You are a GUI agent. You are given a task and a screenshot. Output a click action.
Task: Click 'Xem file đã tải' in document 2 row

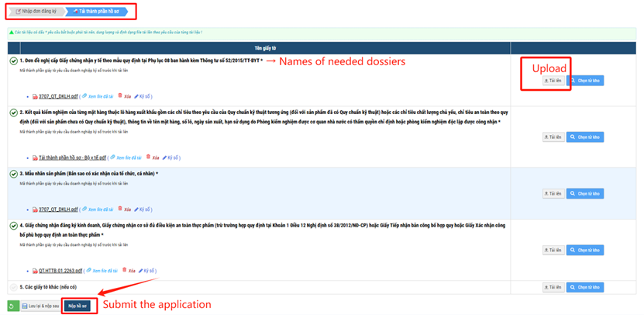pos(126,157)
